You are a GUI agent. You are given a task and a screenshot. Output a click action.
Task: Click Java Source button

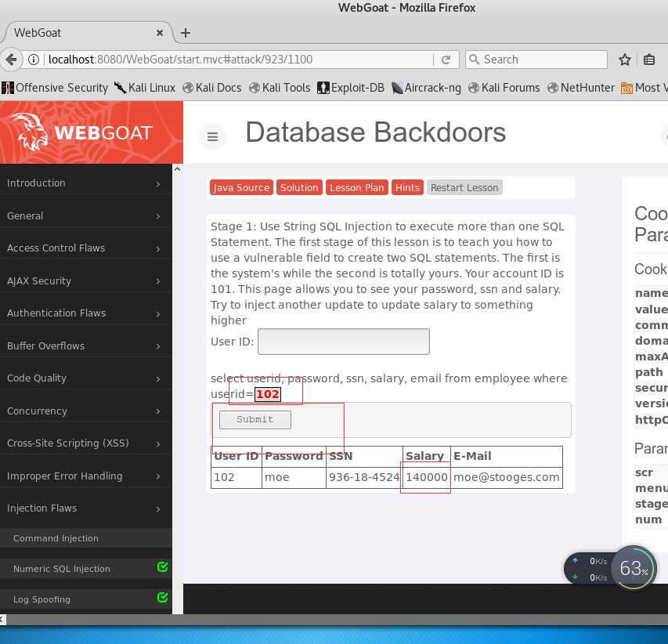tap(241, 187)
